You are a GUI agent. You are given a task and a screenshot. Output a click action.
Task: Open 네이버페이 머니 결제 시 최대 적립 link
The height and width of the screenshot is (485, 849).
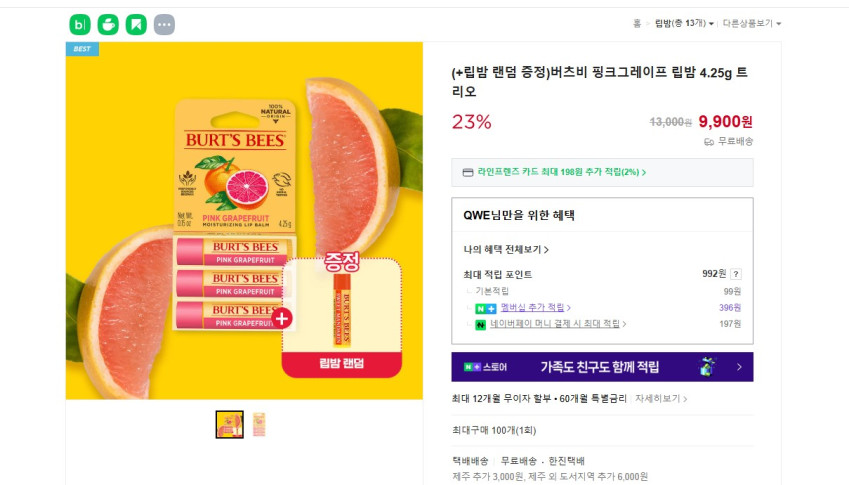[x=558, y=324]
